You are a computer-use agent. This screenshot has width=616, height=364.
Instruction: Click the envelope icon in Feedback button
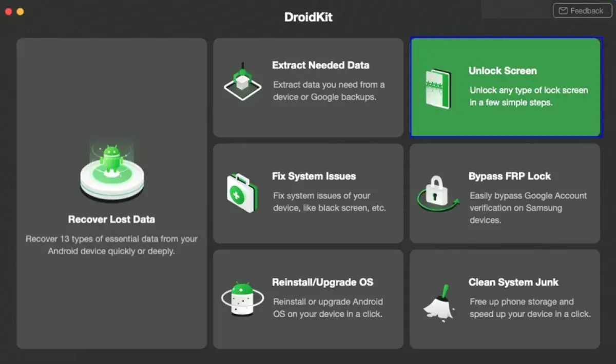pyautogui.click(x=563, y=11)
